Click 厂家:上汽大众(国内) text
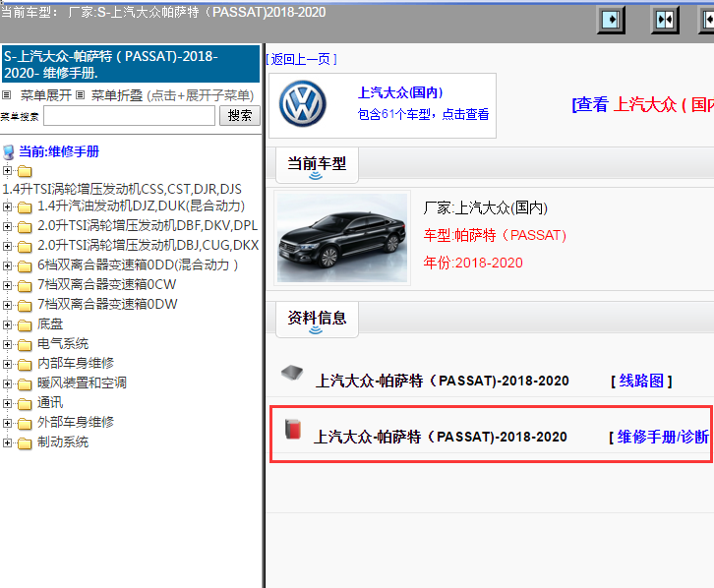The width and height of the screenshot is (714, 588). pos(486,208)
